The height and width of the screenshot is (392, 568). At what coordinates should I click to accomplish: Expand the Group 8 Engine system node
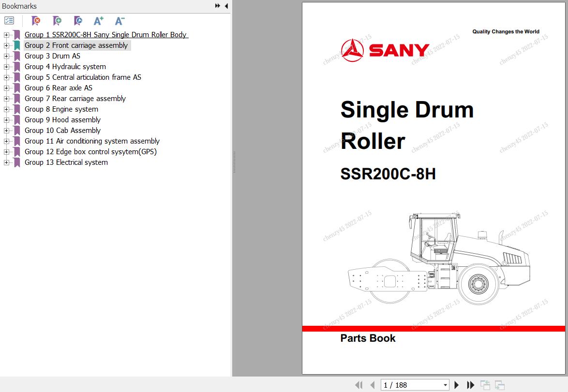coord(6,109)
